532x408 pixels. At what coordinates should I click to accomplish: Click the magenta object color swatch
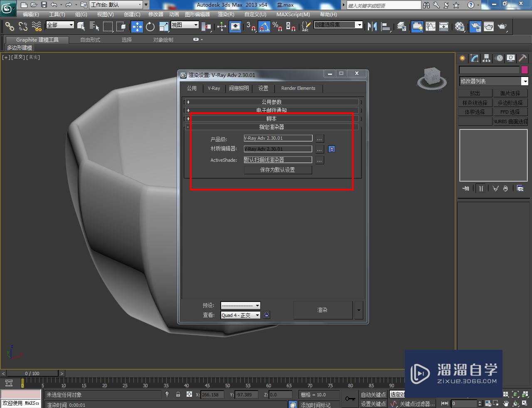[525, 70]
